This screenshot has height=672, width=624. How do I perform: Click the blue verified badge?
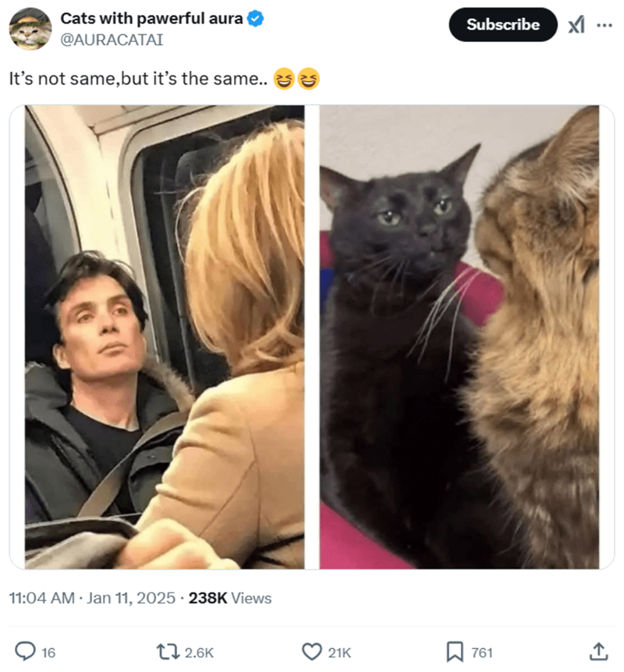(255, 18)
